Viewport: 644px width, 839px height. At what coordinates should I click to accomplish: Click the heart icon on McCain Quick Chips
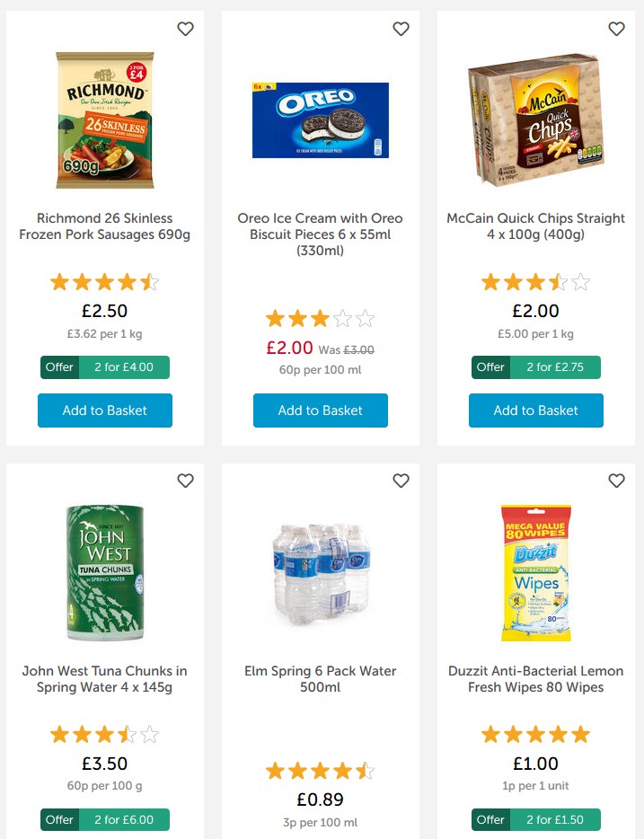(616, 29)
